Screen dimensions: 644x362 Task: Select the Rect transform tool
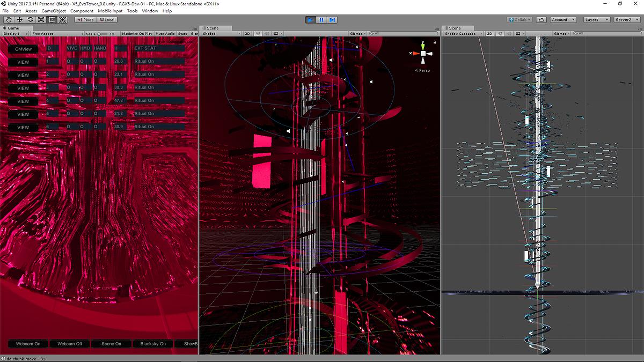[52, 20]
